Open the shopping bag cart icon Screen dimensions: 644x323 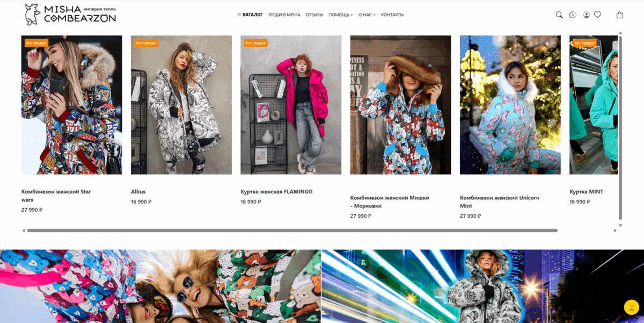[619, 15]
